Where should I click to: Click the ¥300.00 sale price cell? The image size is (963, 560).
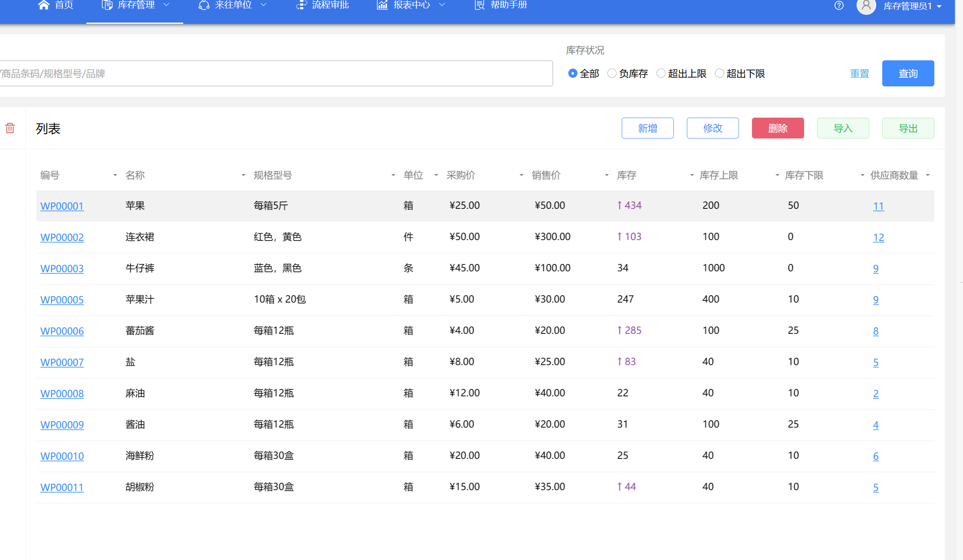[x=553, y=237]
